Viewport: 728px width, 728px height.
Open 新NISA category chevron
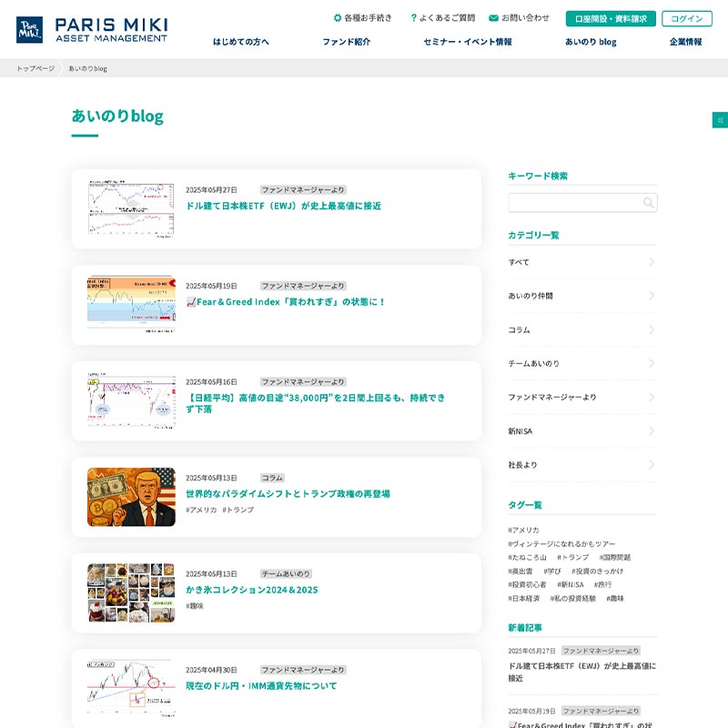point(652,431)
